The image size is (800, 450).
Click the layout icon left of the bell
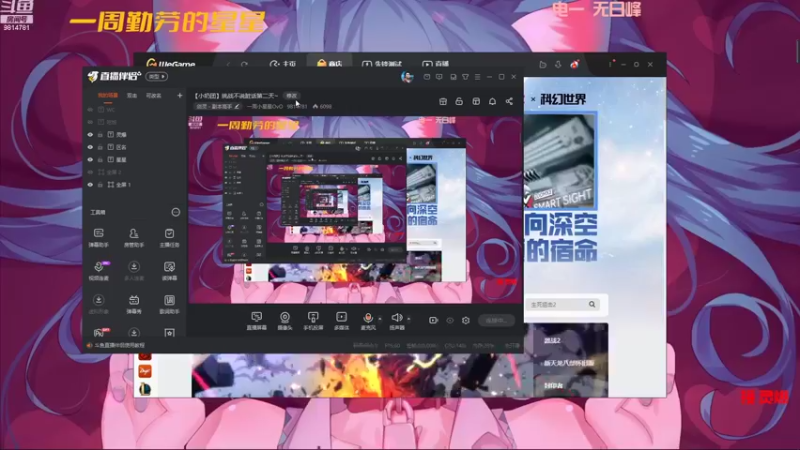tap(476, 101)
